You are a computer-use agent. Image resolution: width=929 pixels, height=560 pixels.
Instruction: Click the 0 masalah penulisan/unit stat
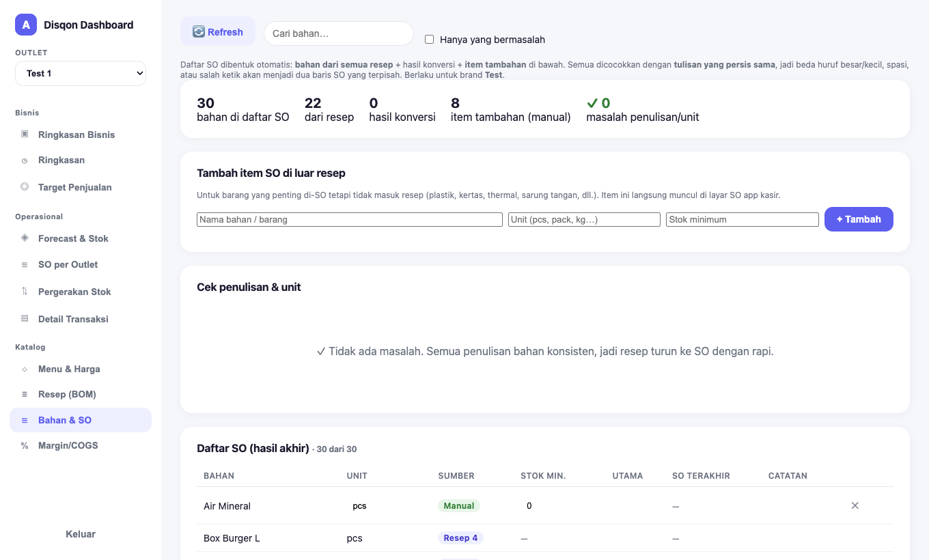(x=643, y=110)
